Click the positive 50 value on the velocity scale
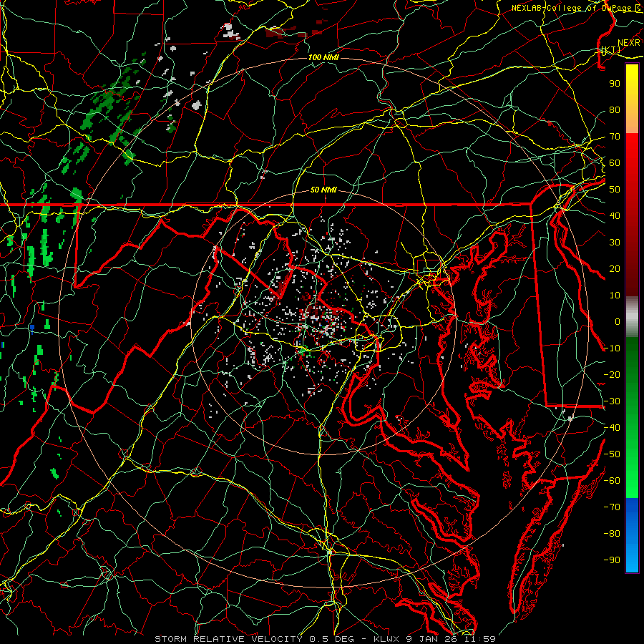The width and height of the screenshot is (644, 644). pos(615,190)
